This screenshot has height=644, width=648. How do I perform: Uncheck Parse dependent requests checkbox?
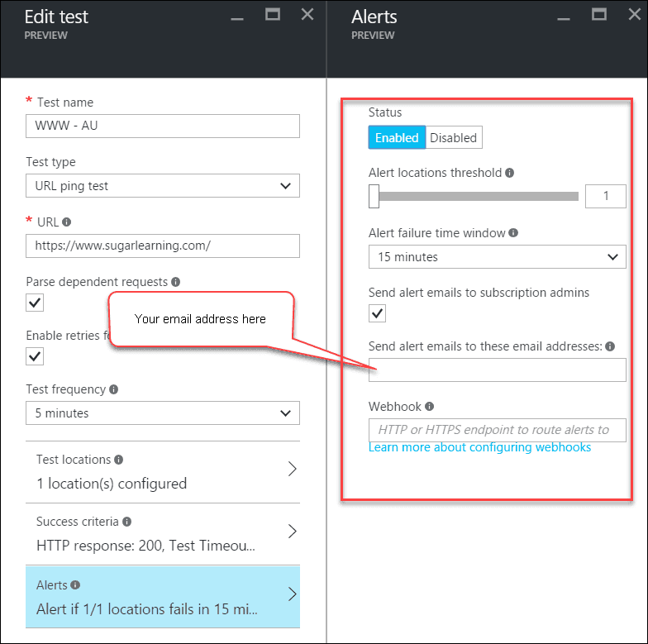point(35,303)
